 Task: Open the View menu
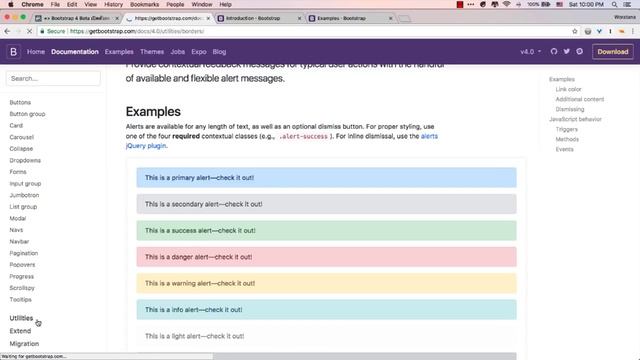pyautogui.click(x=90, y=4)
